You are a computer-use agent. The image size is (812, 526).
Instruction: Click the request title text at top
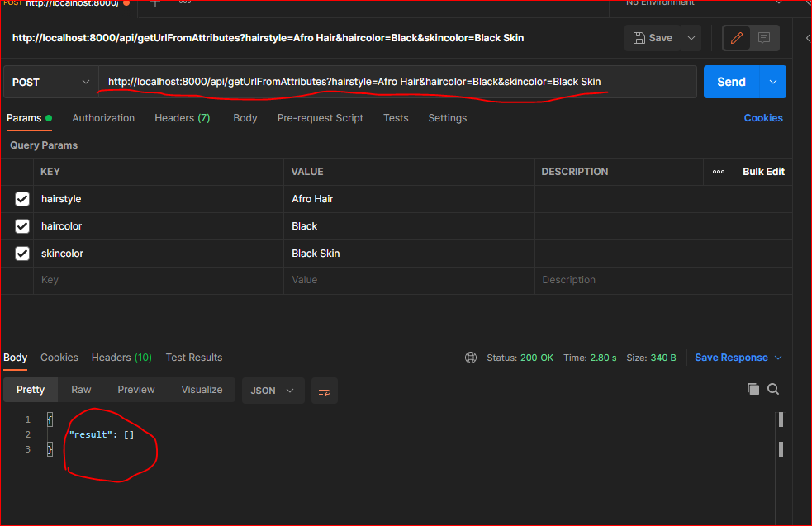[x=268, y=38]
